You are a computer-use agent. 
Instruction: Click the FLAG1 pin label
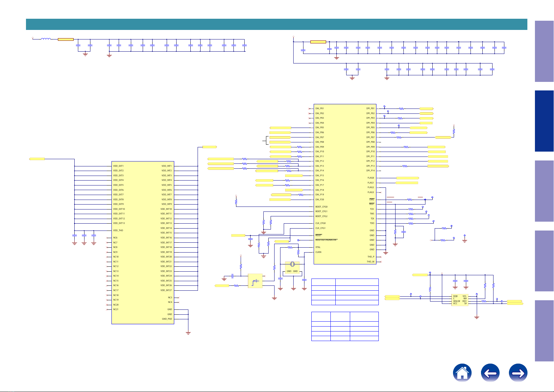371,183
